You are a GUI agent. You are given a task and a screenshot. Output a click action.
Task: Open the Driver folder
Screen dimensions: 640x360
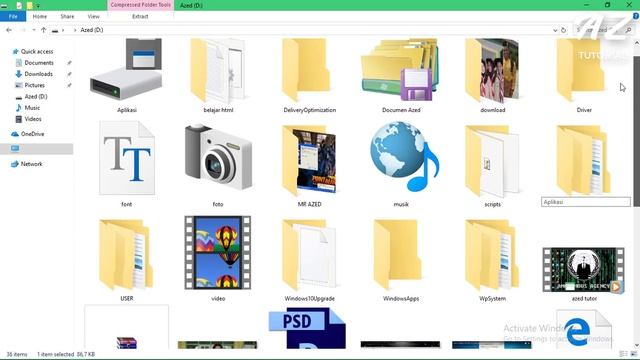pos(581,70)
